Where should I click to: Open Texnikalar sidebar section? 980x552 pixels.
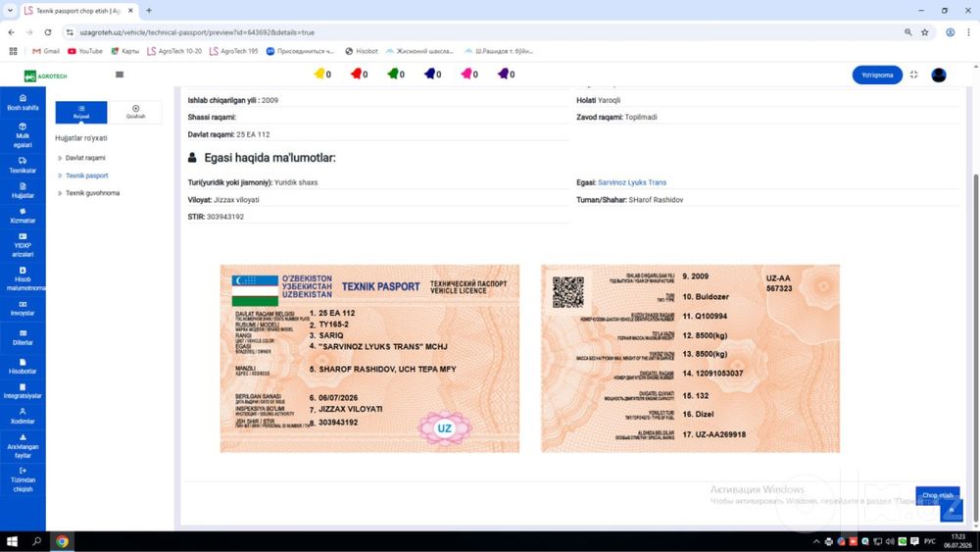(23, 165)
